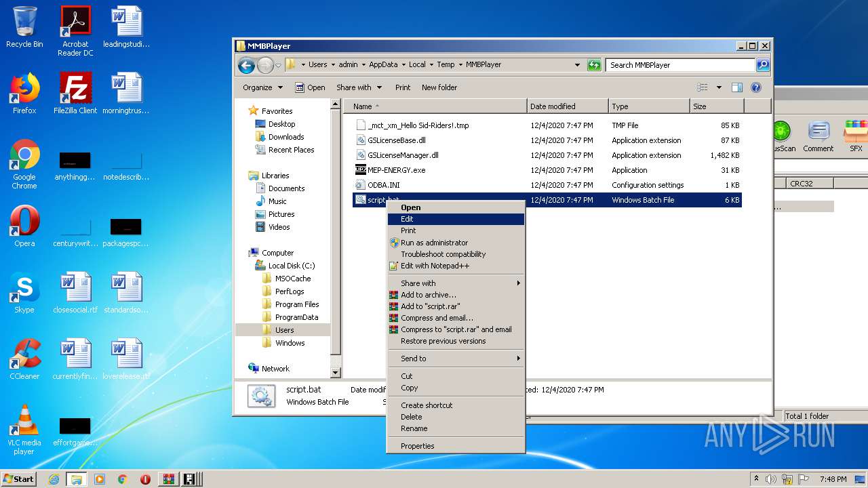This screenshot has height=488, width=868.
Task: Launch Google Chrome desktop shortcut
Action: [24, 164]
